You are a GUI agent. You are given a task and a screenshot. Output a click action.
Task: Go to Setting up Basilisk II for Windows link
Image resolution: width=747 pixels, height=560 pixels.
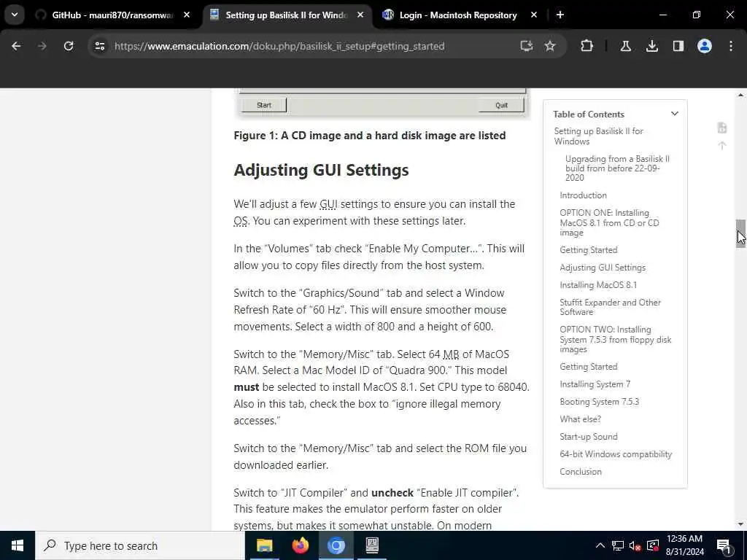(x=598, y=136)
